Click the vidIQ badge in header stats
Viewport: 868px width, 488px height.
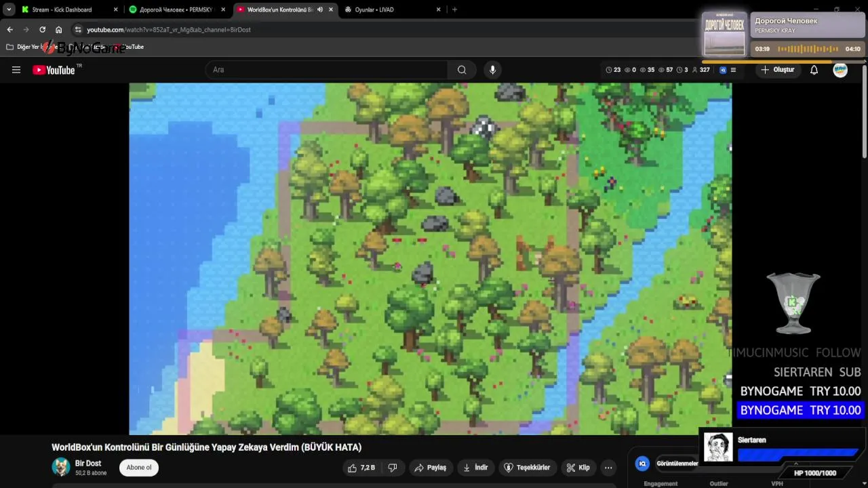point(723,70)
